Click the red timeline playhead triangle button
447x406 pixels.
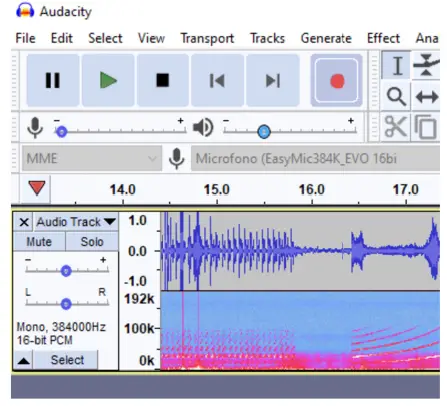(36, 188)
